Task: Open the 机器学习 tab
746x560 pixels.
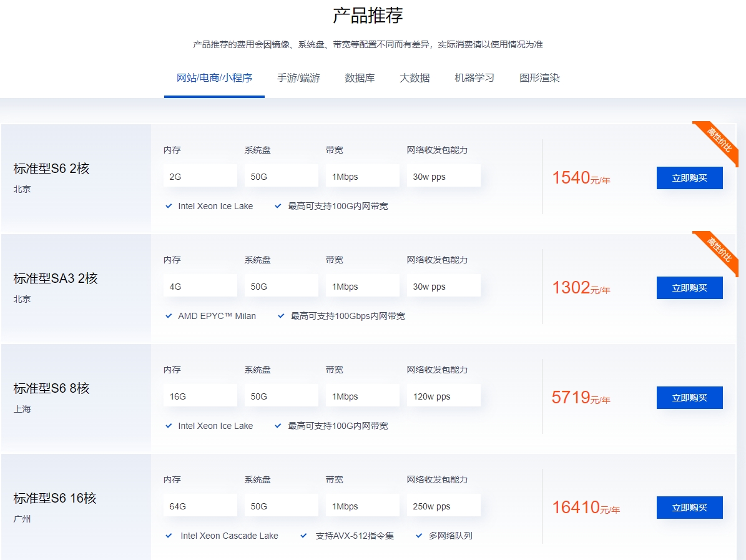Action: (x=474, y=78)
